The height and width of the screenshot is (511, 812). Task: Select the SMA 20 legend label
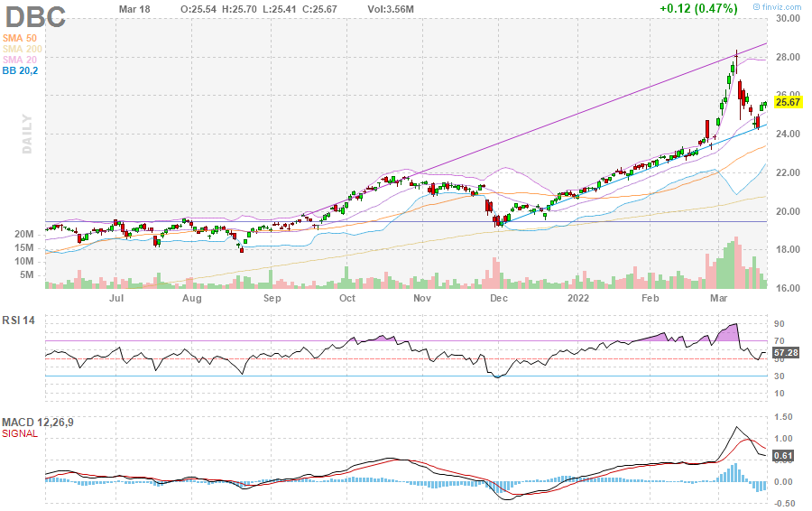tap(20, 60)
